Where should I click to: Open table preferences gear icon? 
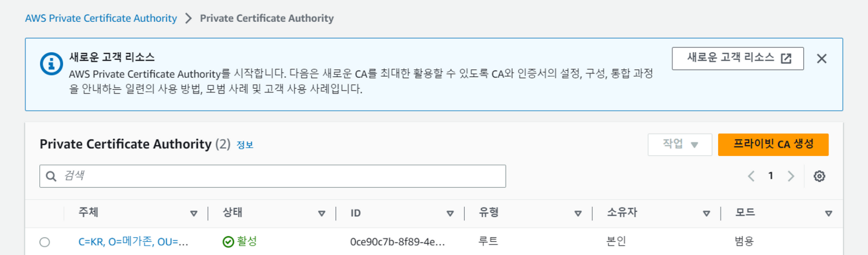click(819, 176)
